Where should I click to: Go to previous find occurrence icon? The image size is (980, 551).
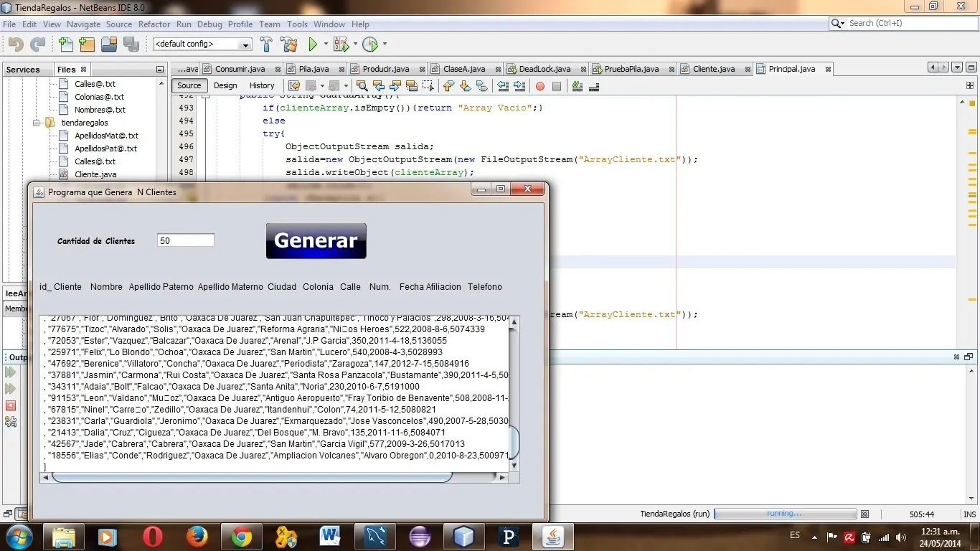[379, 86]
